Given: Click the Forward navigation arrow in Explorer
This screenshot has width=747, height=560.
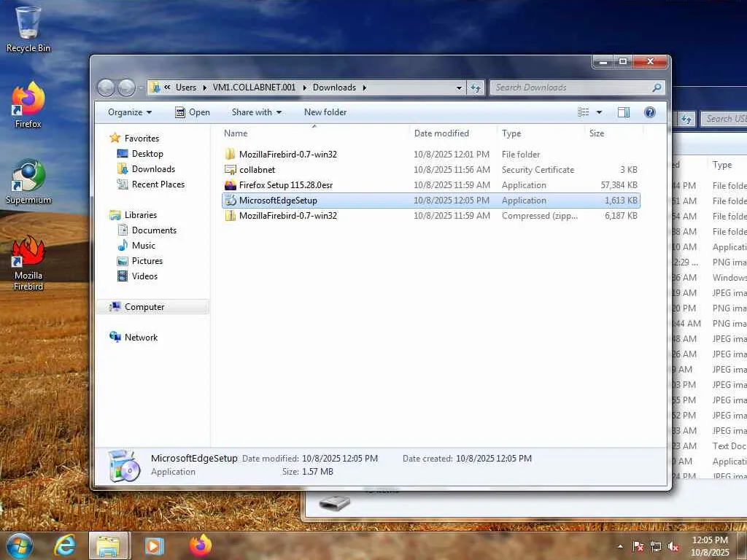Looking at the screenshot, I should click(x=126, y=87).
